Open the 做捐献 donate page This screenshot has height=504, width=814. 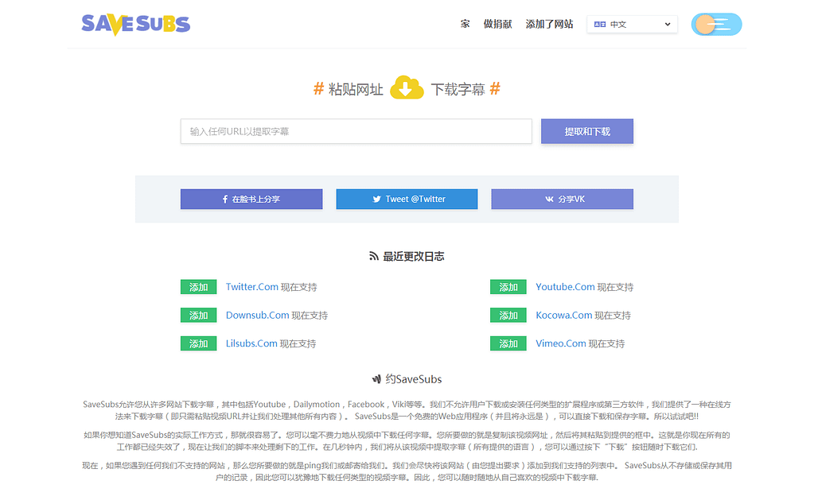(x=497, y=24)
